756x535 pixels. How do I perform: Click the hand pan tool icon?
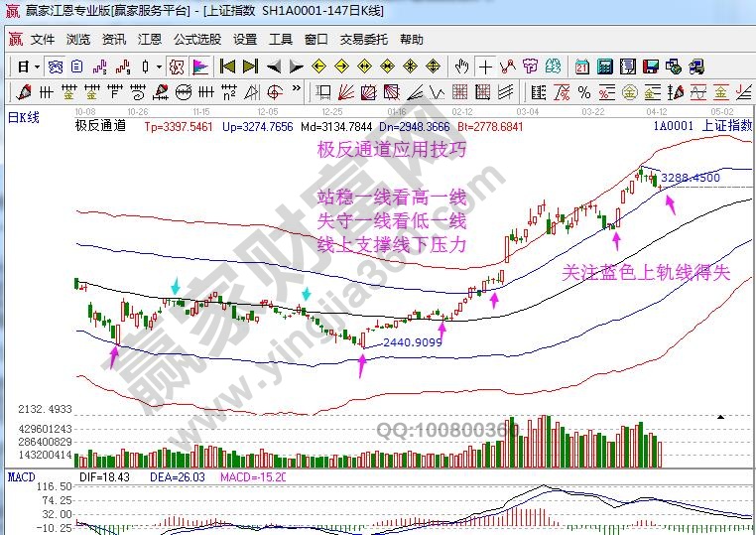[x=461, y=67]
